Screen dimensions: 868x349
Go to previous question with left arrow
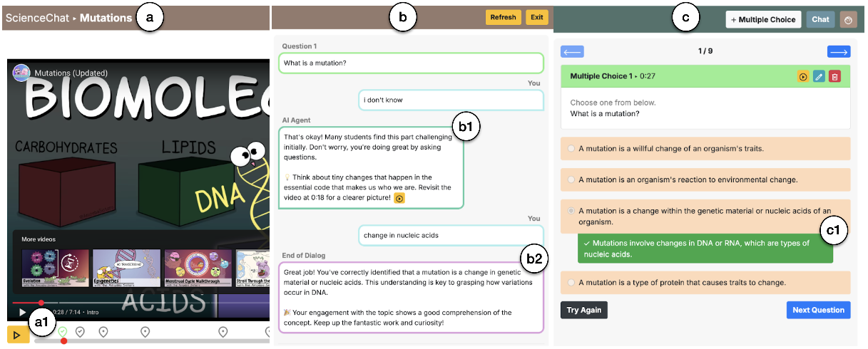(x=572, y=51)
